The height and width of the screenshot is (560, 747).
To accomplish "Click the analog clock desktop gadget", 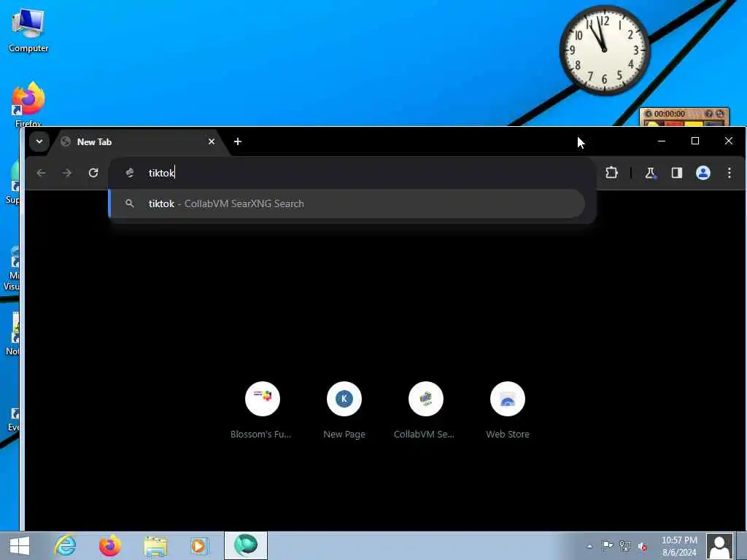I will (605, 50).
